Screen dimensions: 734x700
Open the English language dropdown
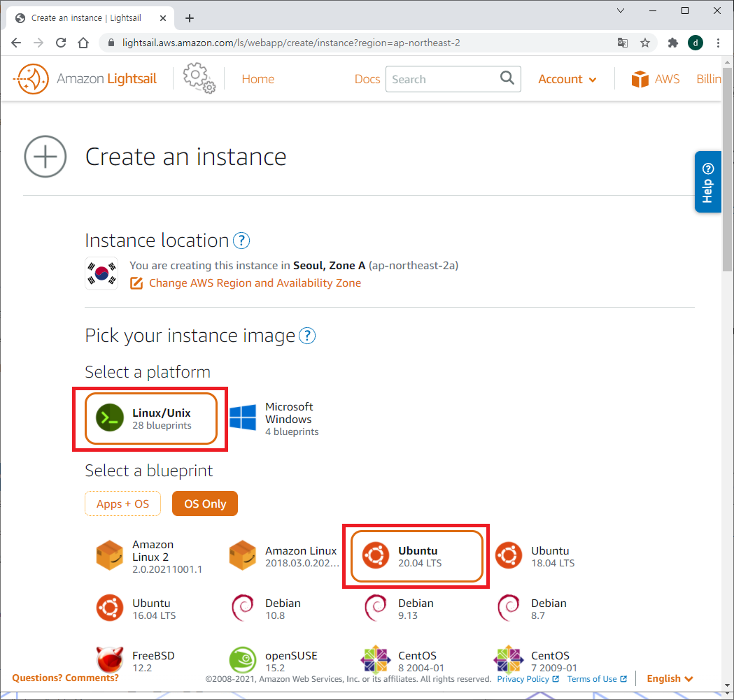pyautogui.click(x=670, y=678)
